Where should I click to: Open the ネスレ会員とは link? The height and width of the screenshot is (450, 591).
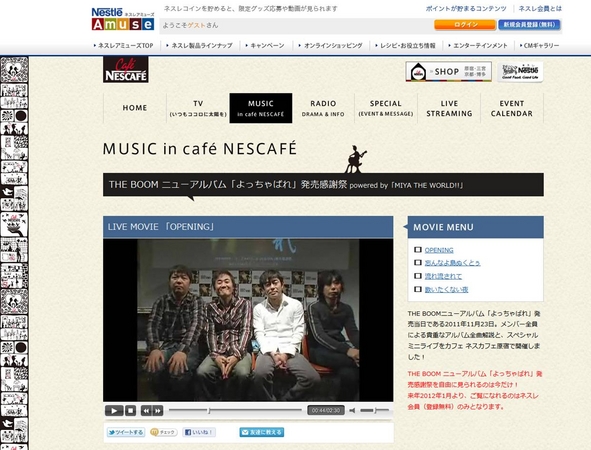pos(540,9)
